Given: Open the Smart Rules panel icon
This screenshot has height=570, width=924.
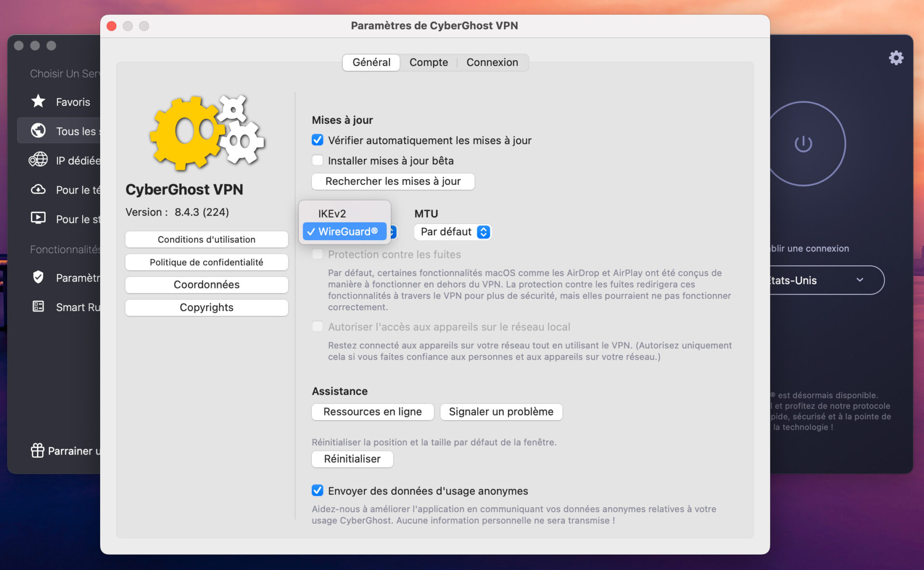Looking at the screenshot, I should coord(38,307).
